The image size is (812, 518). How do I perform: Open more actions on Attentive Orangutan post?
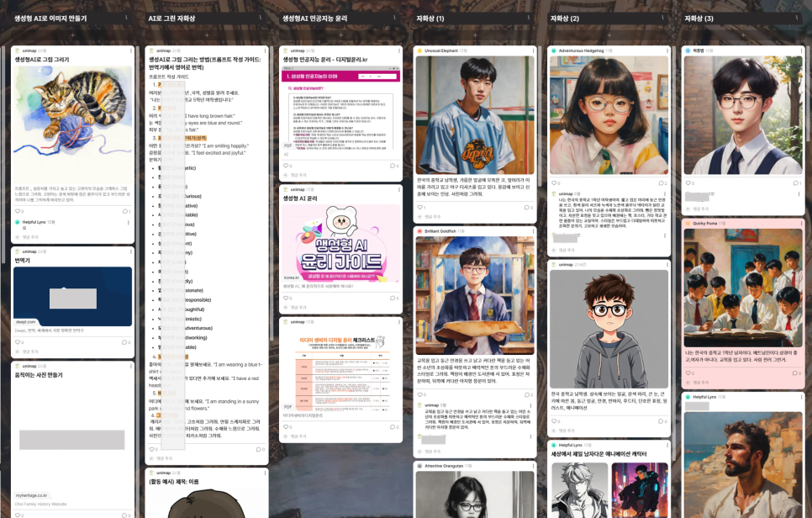coord(533,466)
